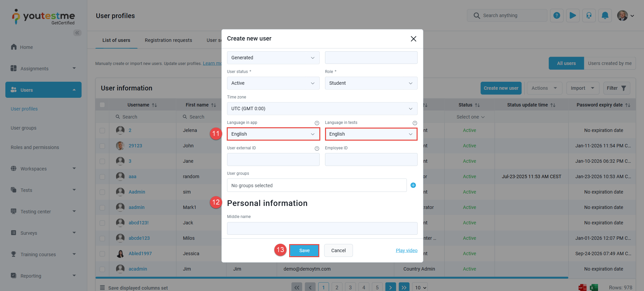Check the box for user abcde123
Image resolution: width=644 pixels, height=291 pixels.
pyautogui.click(x=102, y=238)
